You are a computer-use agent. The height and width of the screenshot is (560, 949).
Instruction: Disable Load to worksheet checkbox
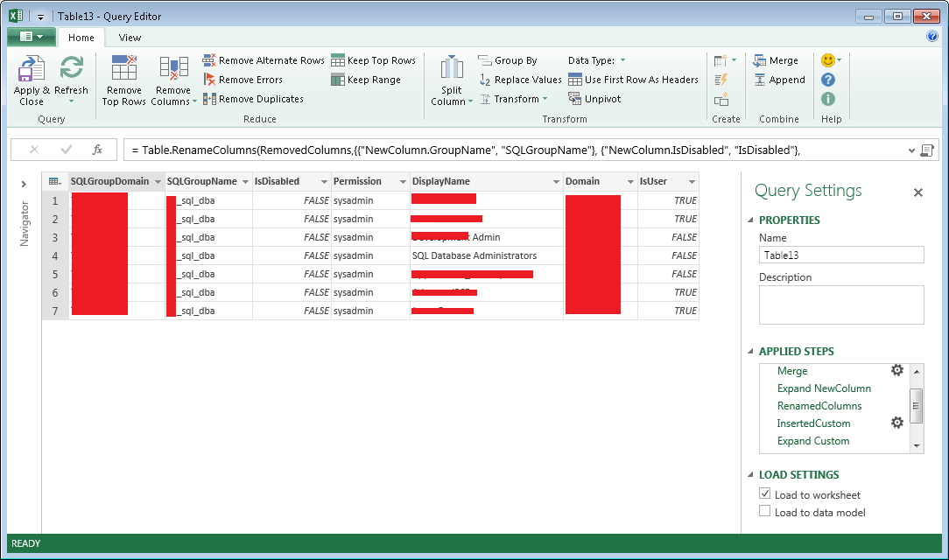coord(765,494)
